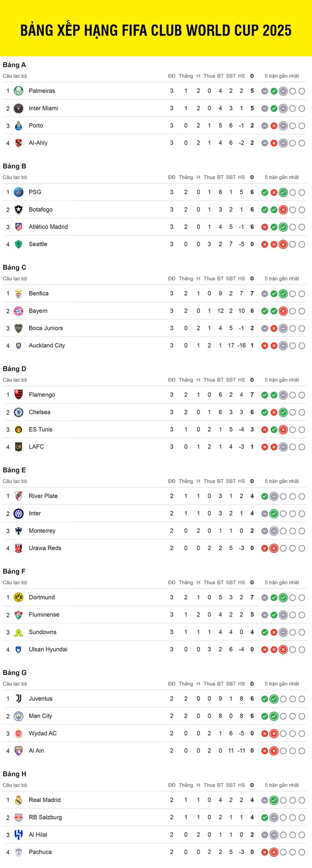
Task: Click PSG's highlighted latest match win indicator
Action: [x=283, y=193]
